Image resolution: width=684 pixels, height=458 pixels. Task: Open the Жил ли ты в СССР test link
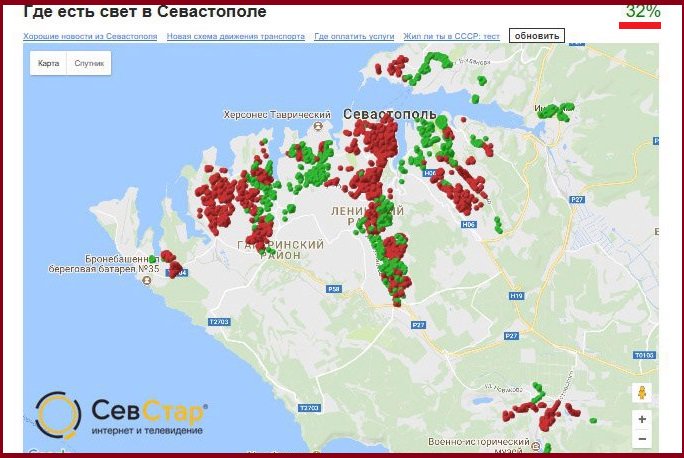tap(451, 36)
